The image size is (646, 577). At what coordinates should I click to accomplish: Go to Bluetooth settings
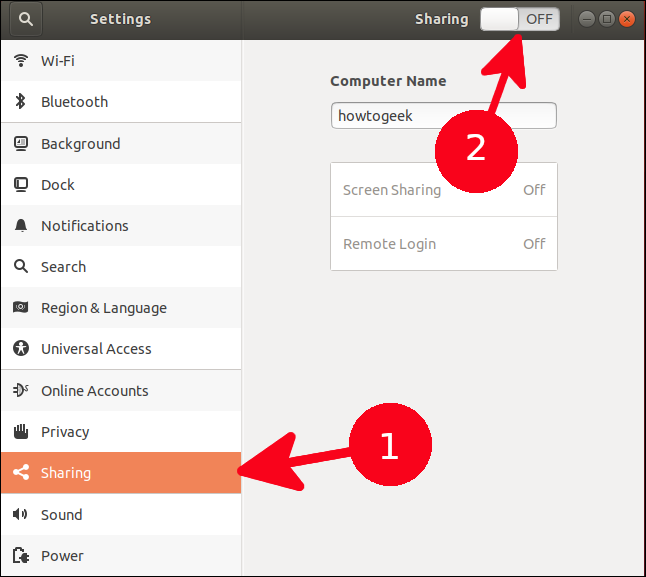[121, 101]
